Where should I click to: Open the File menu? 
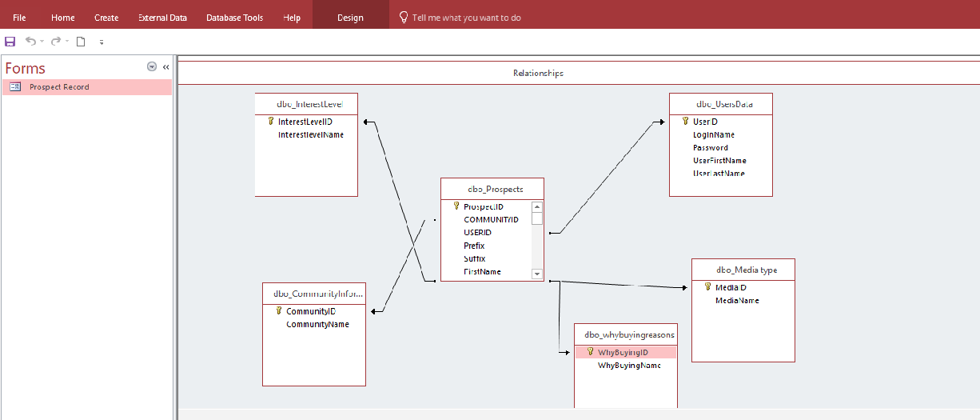point(19,18)
